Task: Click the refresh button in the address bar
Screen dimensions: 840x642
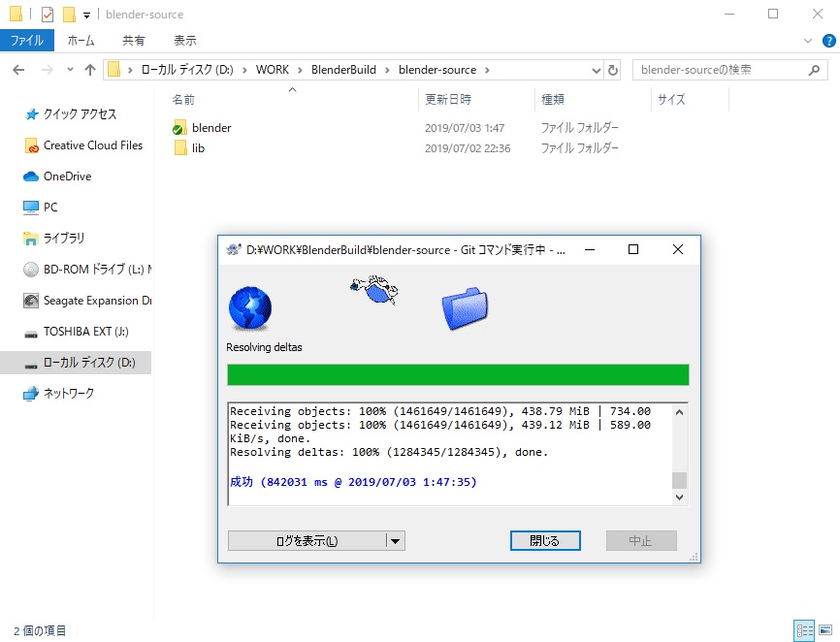Action: 613,70
